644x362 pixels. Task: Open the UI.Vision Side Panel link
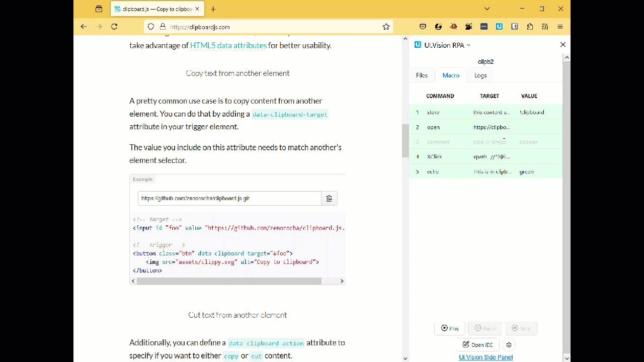click(486, 357)
